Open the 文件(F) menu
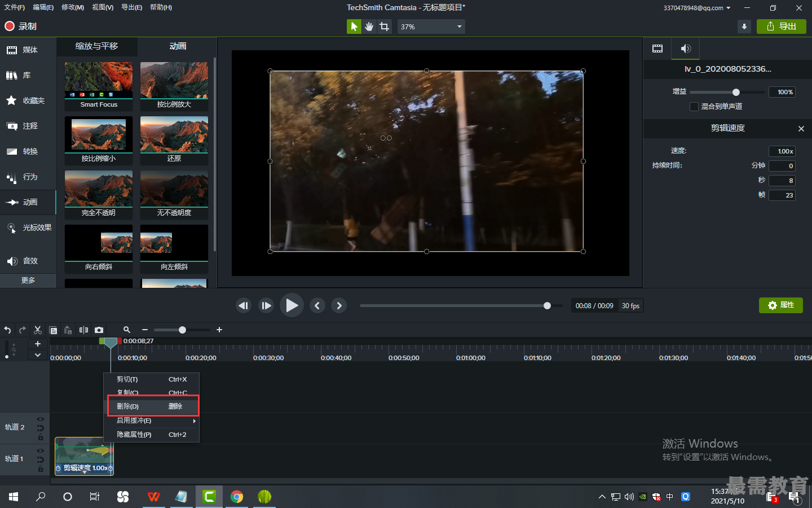812x508 pixels. [15, 7]
